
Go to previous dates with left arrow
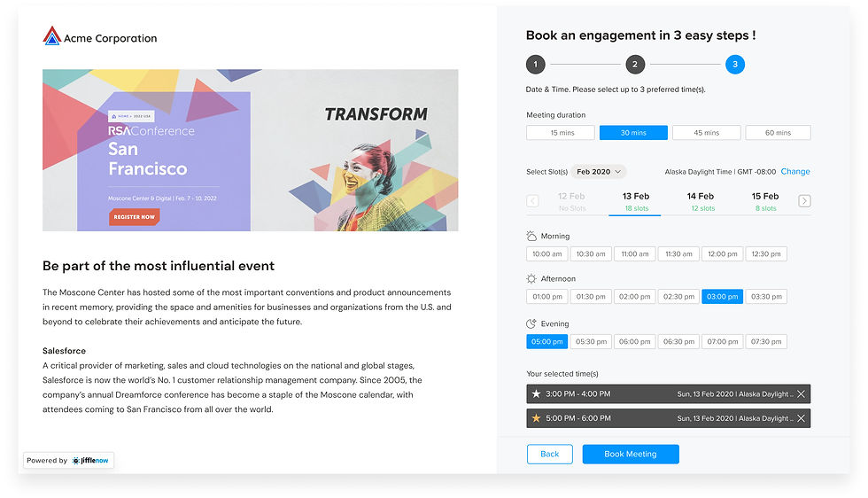point(532,201)
